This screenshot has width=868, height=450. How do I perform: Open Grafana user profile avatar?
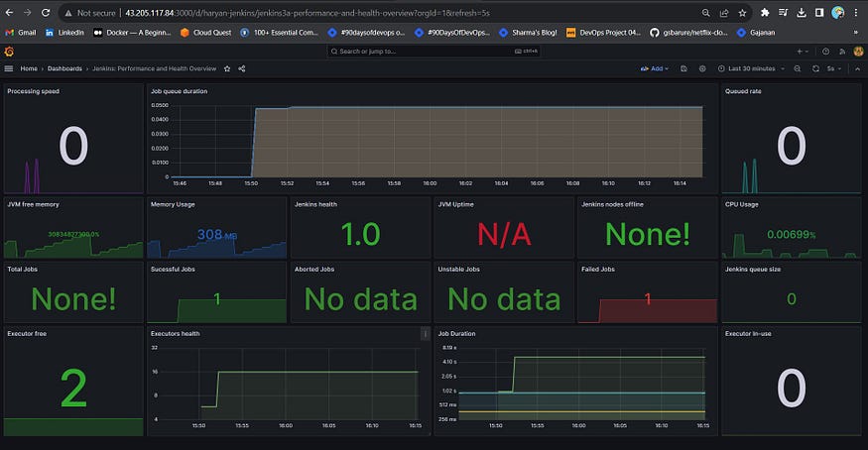tap(858, 52)
